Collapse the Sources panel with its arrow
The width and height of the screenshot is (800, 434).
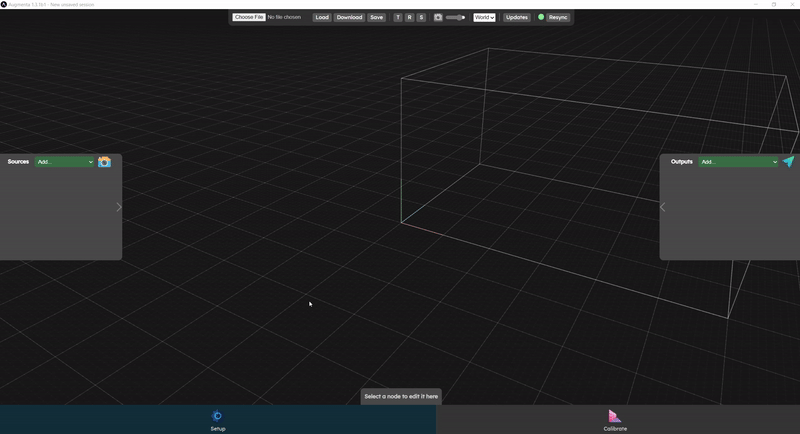pos(118,207)
